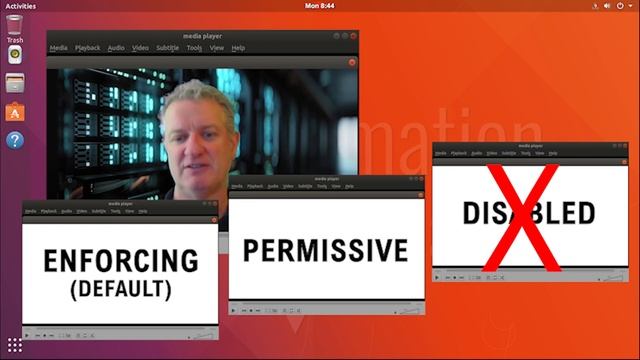Open Playback menu in Enforcing window
The image size is (640, 360).
[49, 211]
